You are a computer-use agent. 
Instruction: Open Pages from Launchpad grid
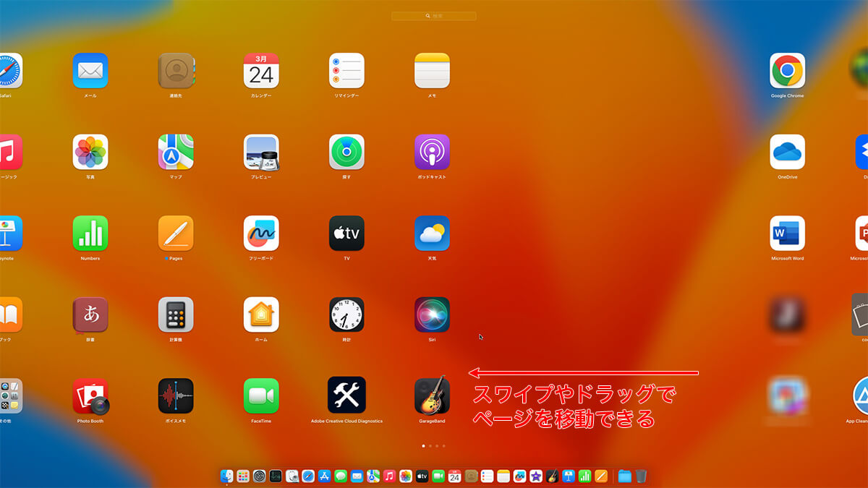176,234
